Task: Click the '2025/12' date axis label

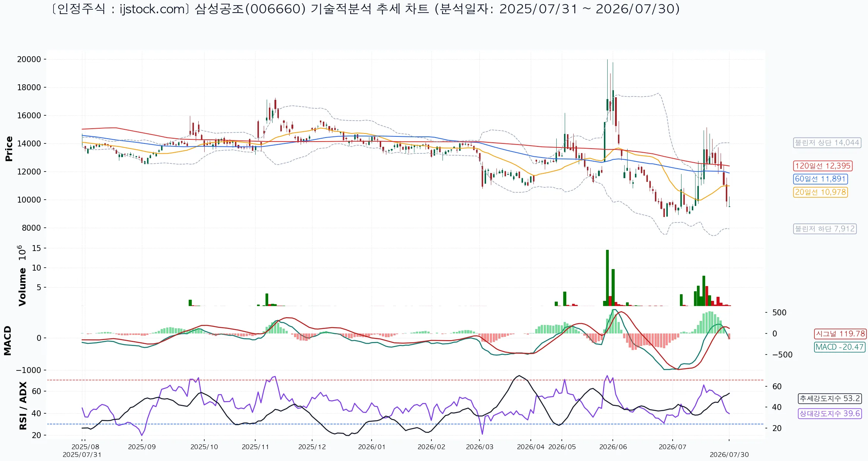Action: [x=312, y=447]
